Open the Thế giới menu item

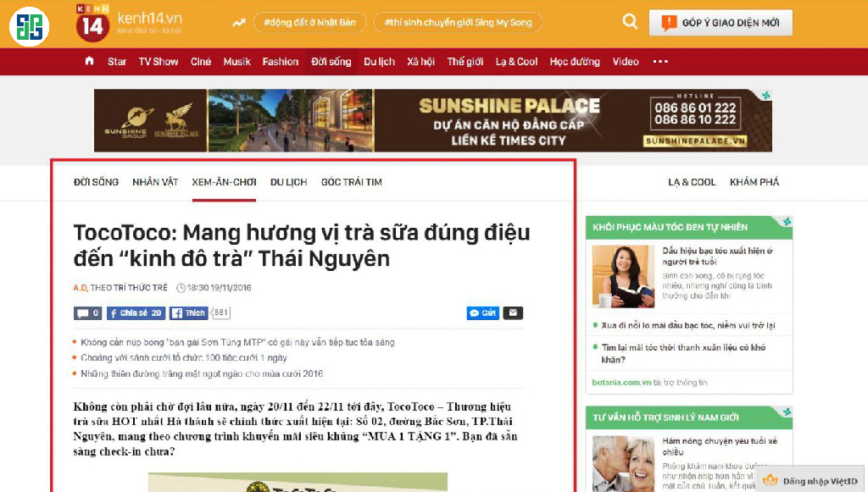click(465, 61)
